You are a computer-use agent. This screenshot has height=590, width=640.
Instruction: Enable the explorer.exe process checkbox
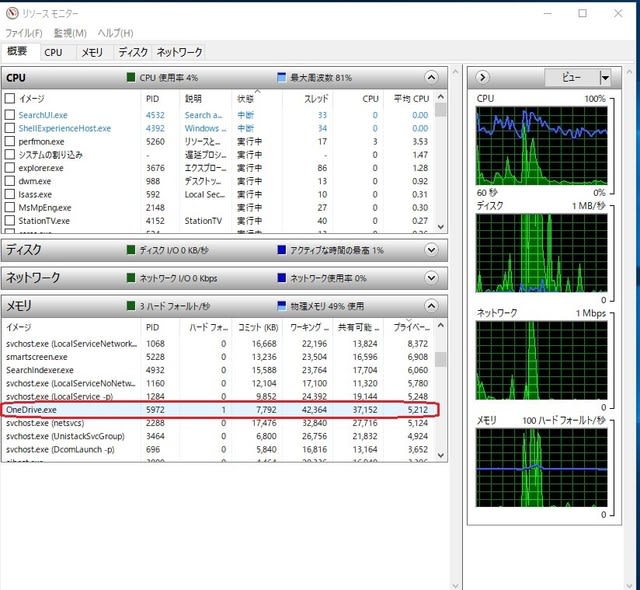(x=10, y=168)
